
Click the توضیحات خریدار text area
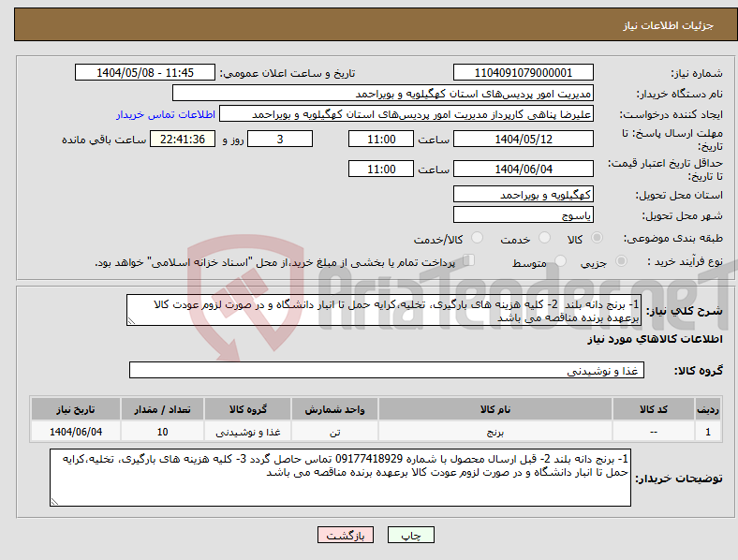340,478
